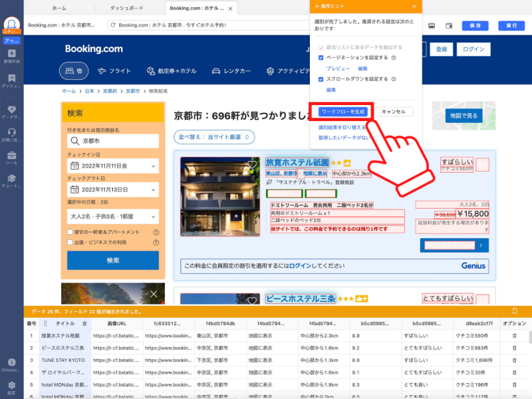Select the 宿 stays tab on Booking.com
The height and width of the screenshot is (399, 532).
pyautogui.click(x=74, y=71)
